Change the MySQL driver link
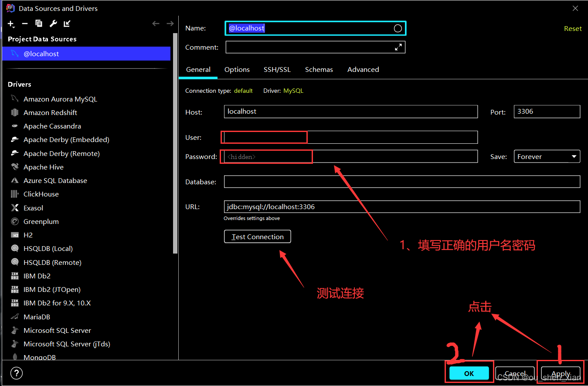Screen dimensions: 588x386 [x=293, y=91]
